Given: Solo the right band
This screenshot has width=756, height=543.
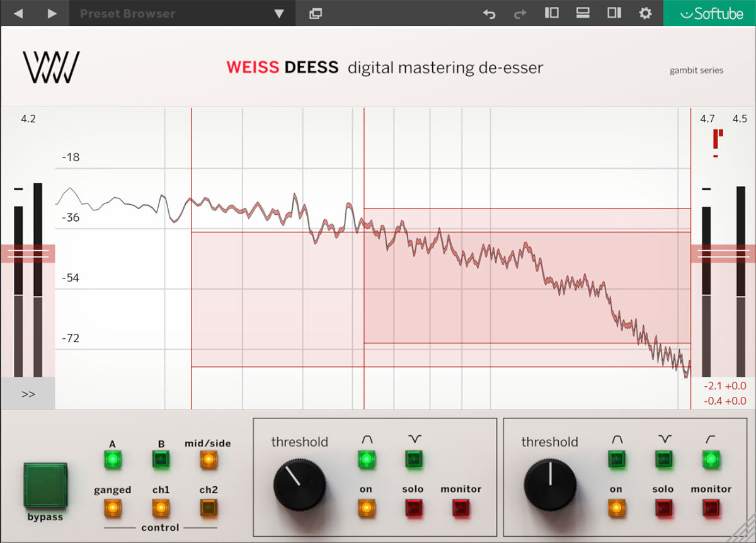Looking at the screenshot, I should (x=663, y=507).
